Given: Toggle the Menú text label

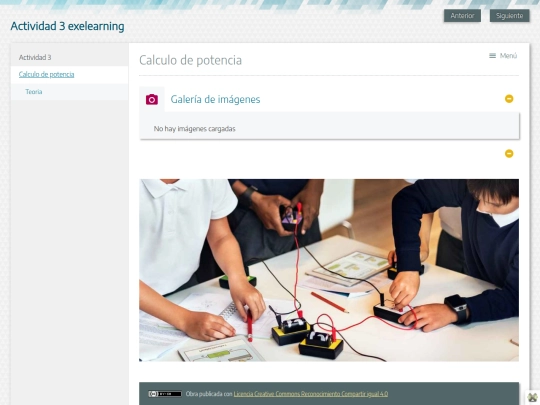Looking at the screenshot, I should tap(508, 55).
